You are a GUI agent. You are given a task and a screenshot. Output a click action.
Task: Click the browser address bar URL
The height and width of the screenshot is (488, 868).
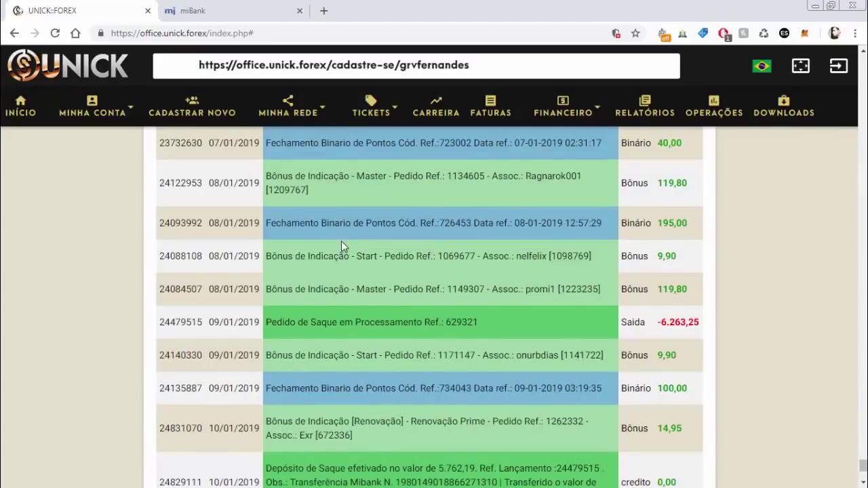[182, 33]
